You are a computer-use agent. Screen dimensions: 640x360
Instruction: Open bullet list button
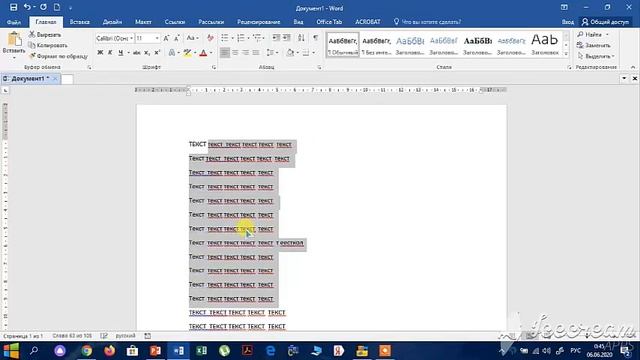point(224,38)
